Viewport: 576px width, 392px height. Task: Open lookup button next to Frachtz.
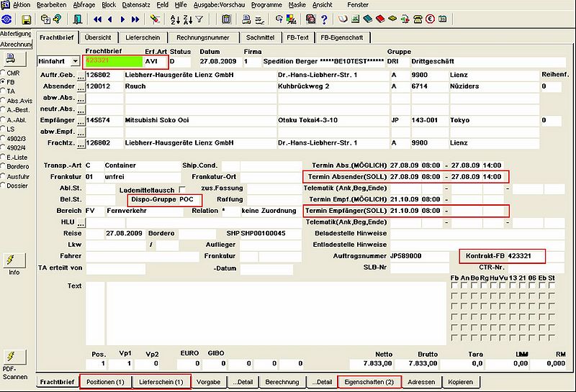point(81,144)
